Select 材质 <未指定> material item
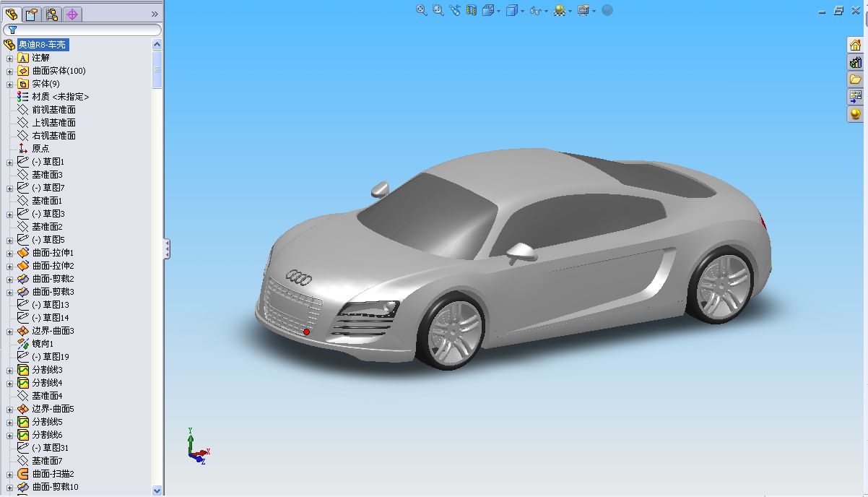This screenshot has width=868, height=497. [x=60, y=97]
